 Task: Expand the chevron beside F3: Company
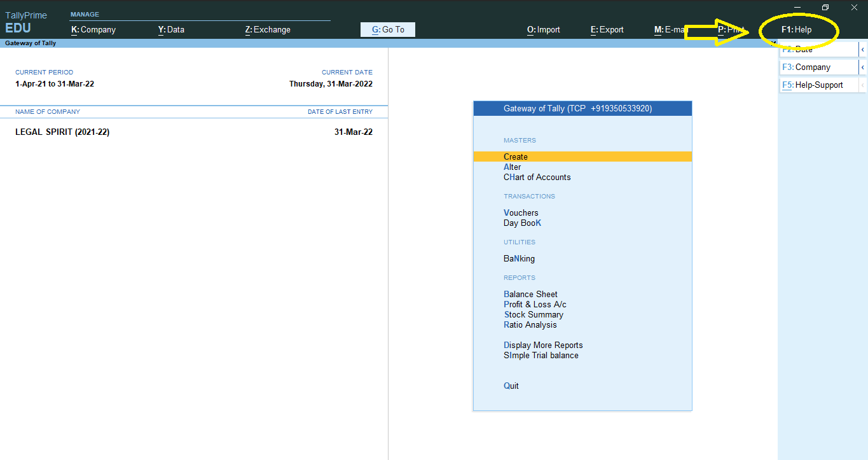pos(863,67)
